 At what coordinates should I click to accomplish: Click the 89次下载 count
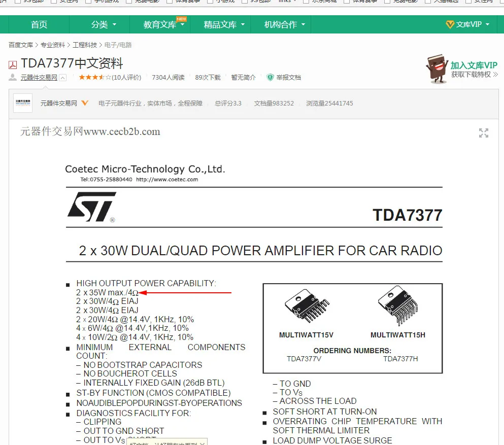pyautogui.click(x=208, y=78)
